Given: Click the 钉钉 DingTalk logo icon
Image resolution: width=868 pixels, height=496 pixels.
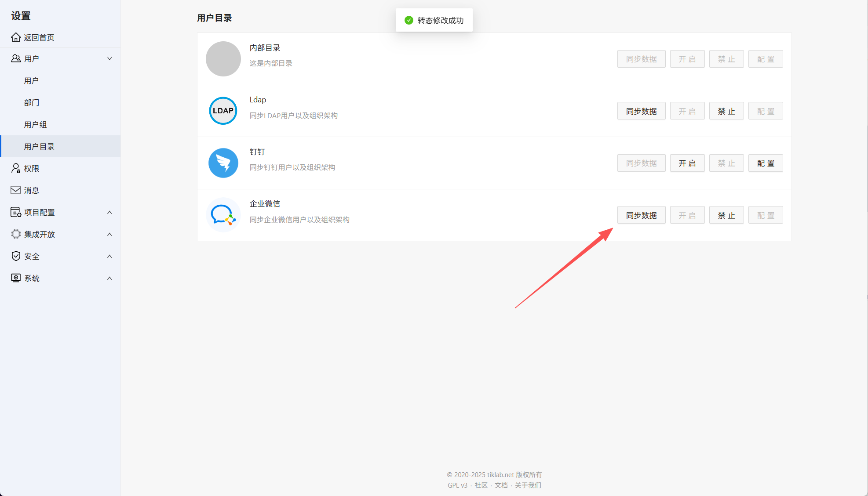Looking at the screenshot, I should 223,163.
